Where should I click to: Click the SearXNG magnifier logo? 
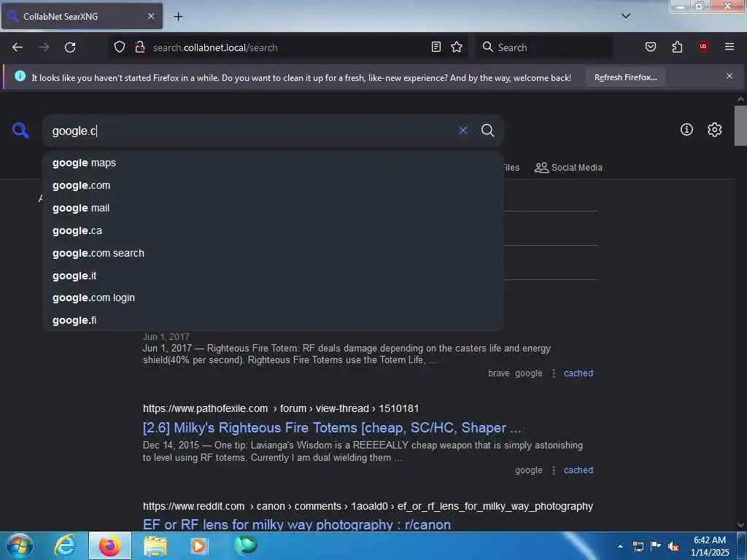(x=20, y=130)
